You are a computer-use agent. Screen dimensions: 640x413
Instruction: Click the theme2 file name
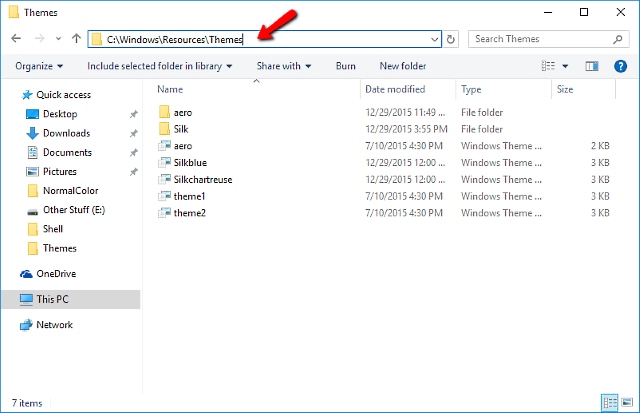[190, 213]
